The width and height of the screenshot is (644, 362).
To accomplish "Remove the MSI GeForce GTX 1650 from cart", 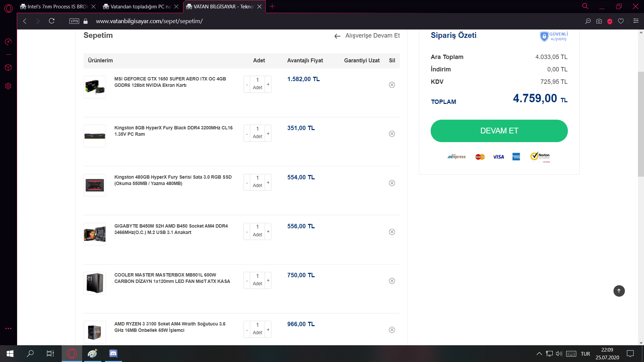I will tap(392, 85).
